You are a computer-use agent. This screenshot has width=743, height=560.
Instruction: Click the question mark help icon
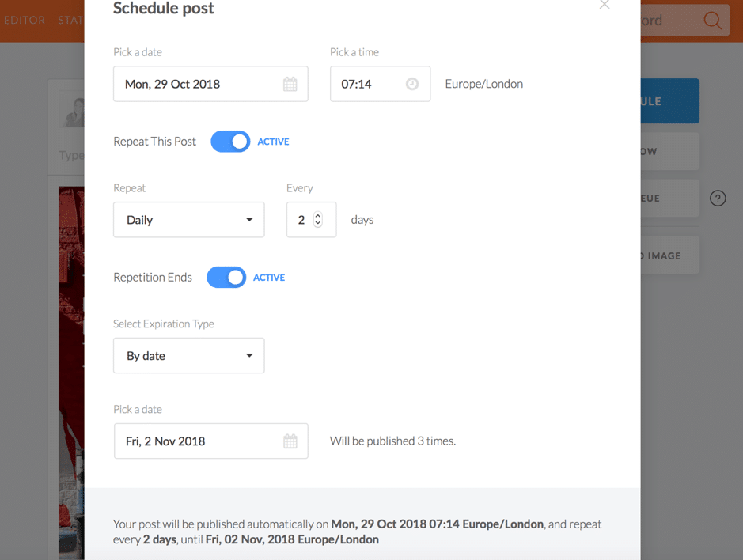[718, 198]
